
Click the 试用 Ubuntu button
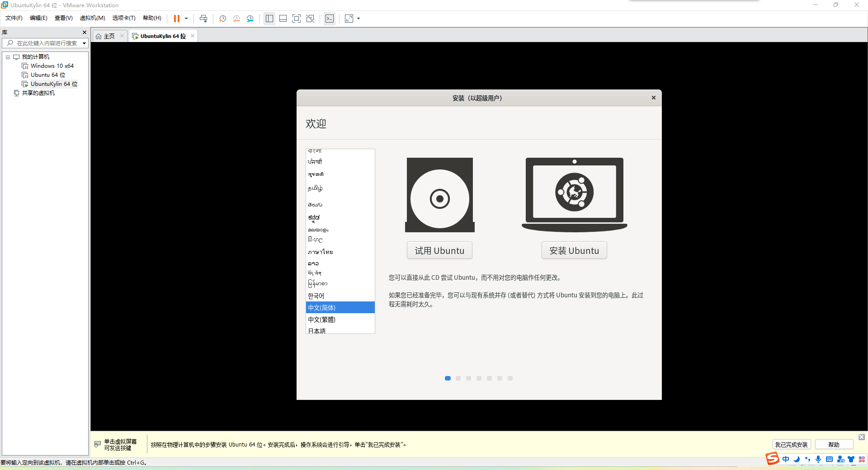tap(439, 250)
